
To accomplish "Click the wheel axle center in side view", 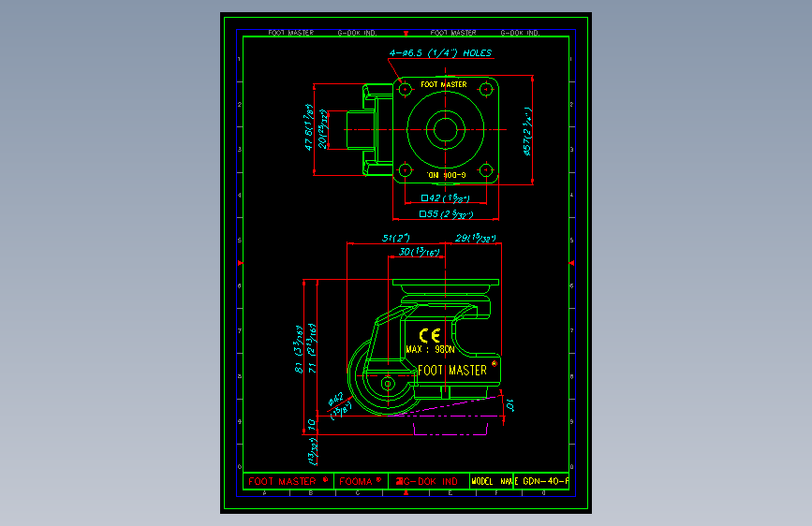I will coord(388,384).
